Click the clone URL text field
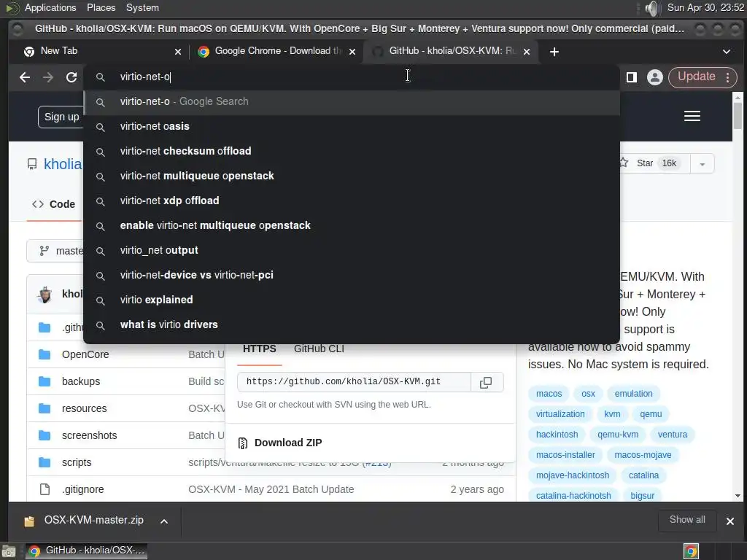The height and width of the screenshot is (560, 747). pos(354,382)
